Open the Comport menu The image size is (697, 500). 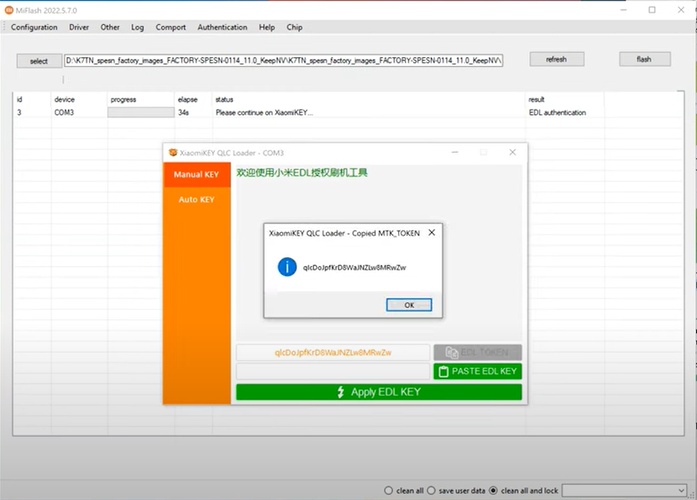pyautogui.click(x=171, y=27)
